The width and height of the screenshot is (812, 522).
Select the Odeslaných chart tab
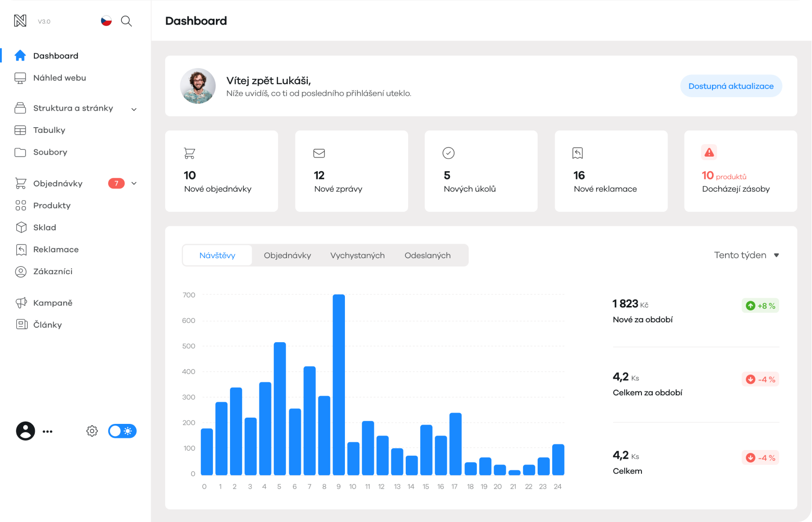click(427, 256)
